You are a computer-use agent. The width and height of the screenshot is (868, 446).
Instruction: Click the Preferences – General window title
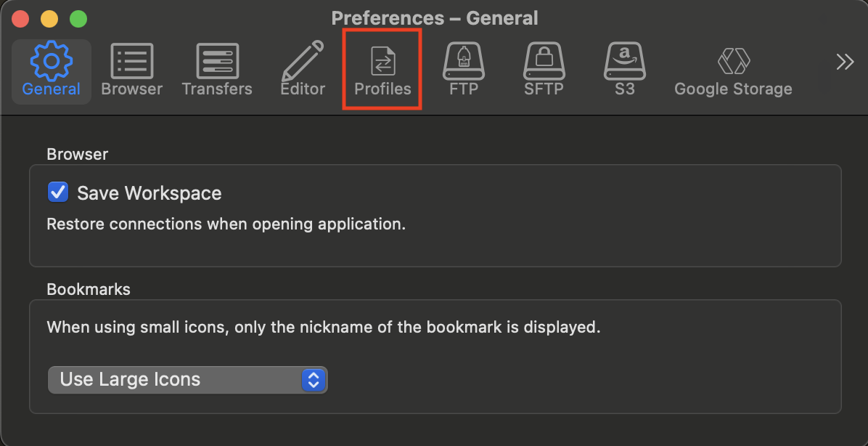click(x=434, y=17)
